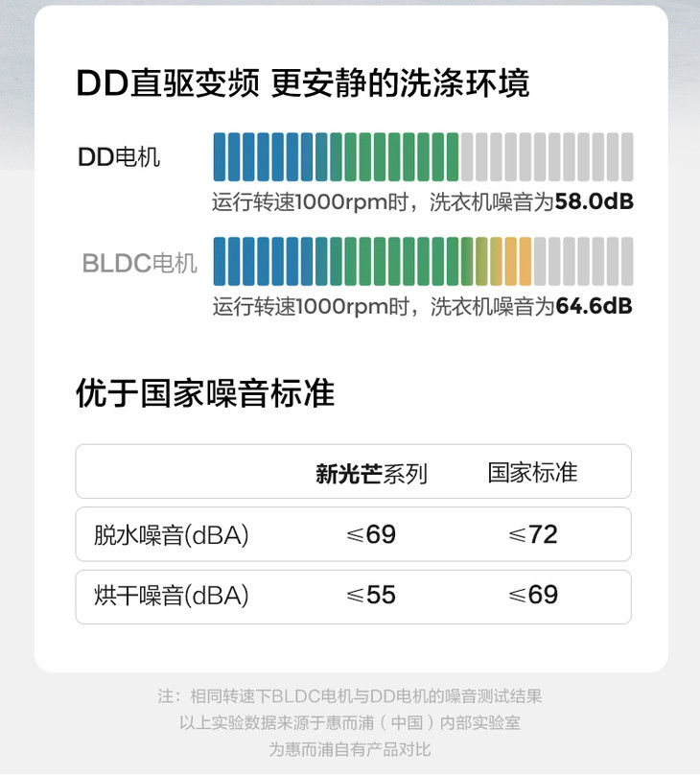The height and width of the screenshot is (776, 700).
Task: Click the footnote mentioning 惠而浦（中国）内部实验室
Action: 349,722
